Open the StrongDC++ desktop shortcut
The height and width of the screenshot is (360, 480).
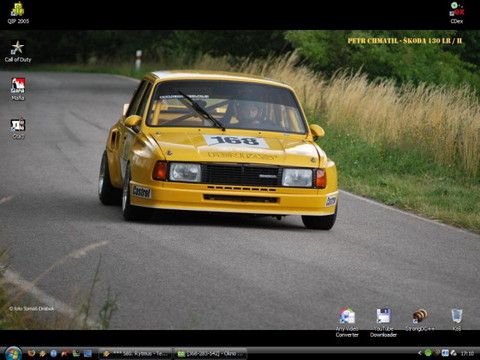click(420, 320)
